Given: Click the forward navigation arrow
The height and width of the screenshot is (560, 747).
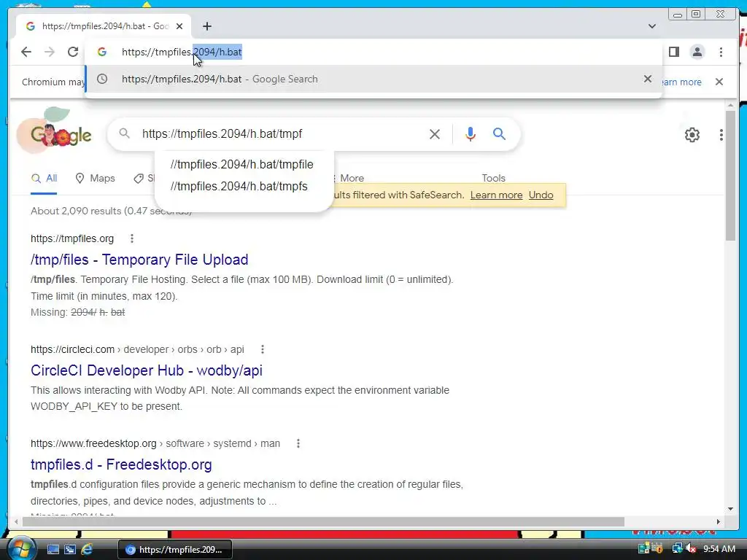Looking at the screenshot, I should 50,52.
